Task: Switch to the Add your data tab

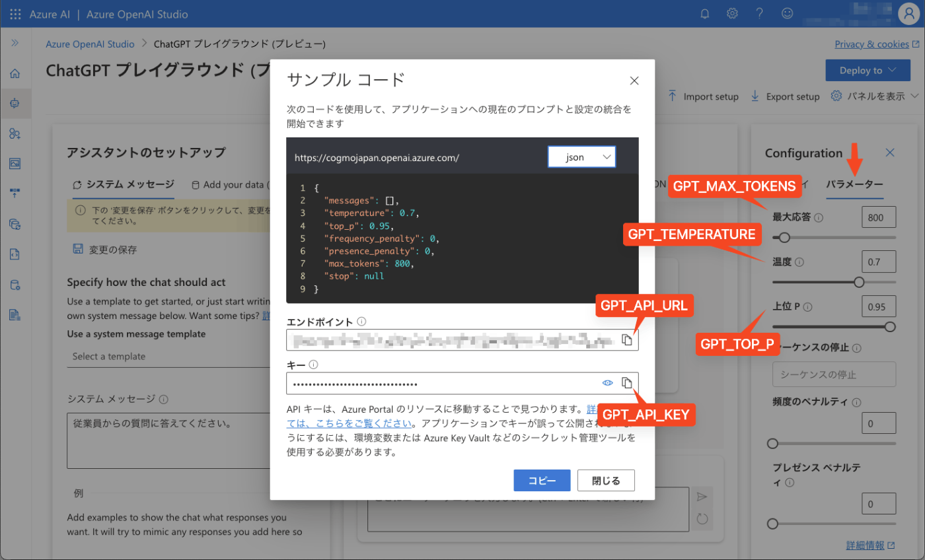Action: click(230, 185)
